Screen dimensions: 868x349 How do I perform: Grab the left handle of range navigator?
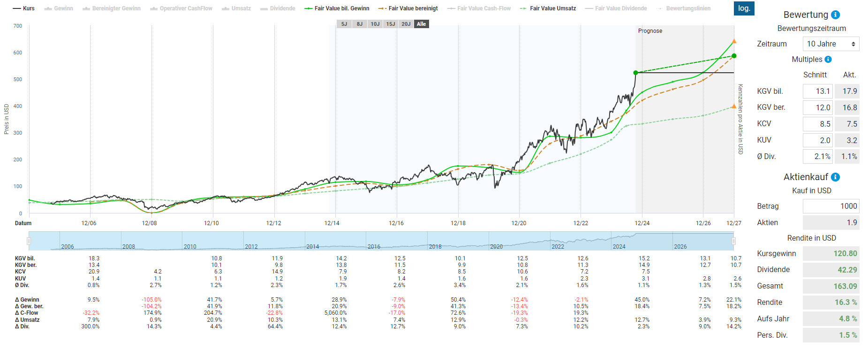tap(29, 241)
